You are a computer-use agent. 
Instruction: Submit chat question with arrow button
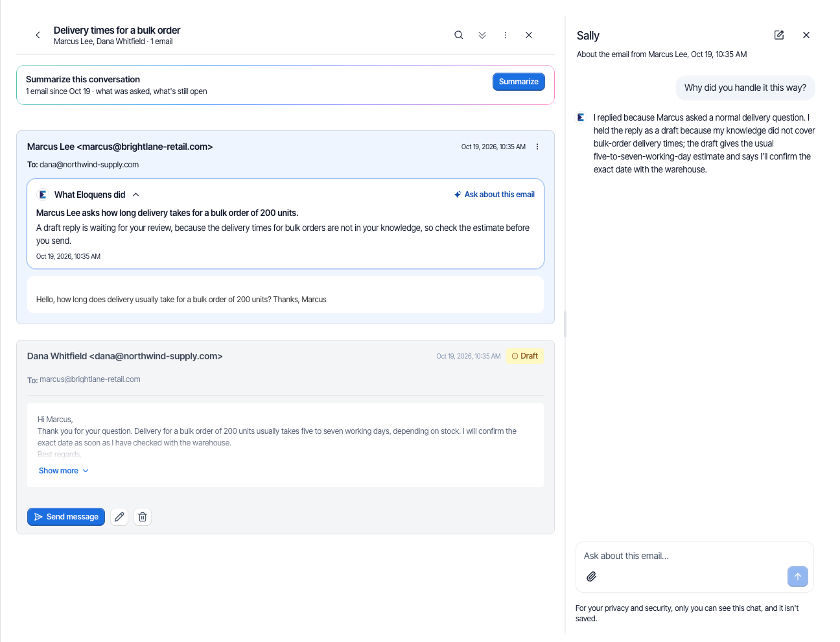(798, 577)
